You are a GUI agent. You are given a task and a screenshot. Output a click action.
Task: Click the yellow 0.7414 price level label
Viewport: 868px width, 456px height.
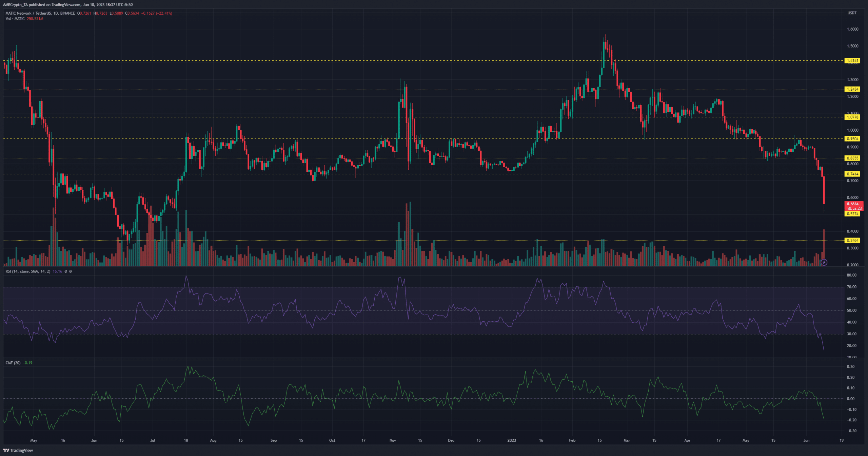(x=852, y=174)
